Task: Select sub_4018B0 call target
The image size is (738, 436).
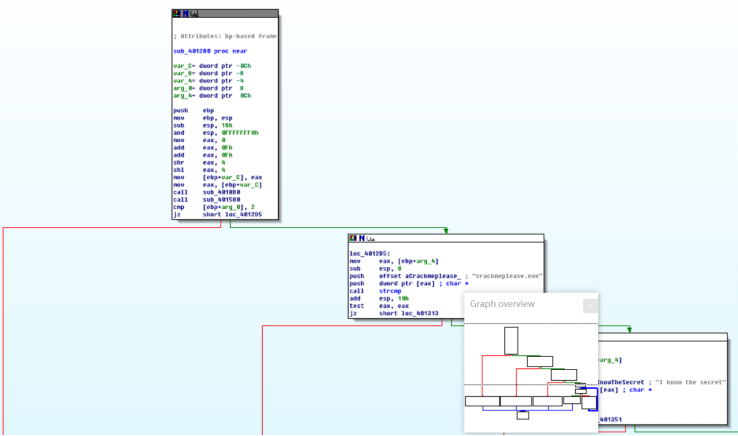Action: click(x=219, y=191)
